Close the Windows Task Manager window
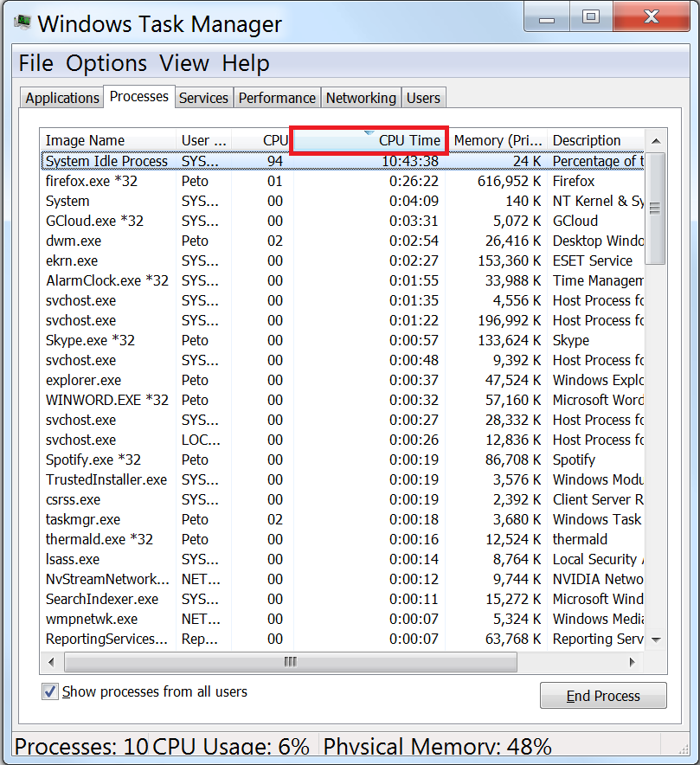Viewport: 700px width, 765px height. (652, 17)
